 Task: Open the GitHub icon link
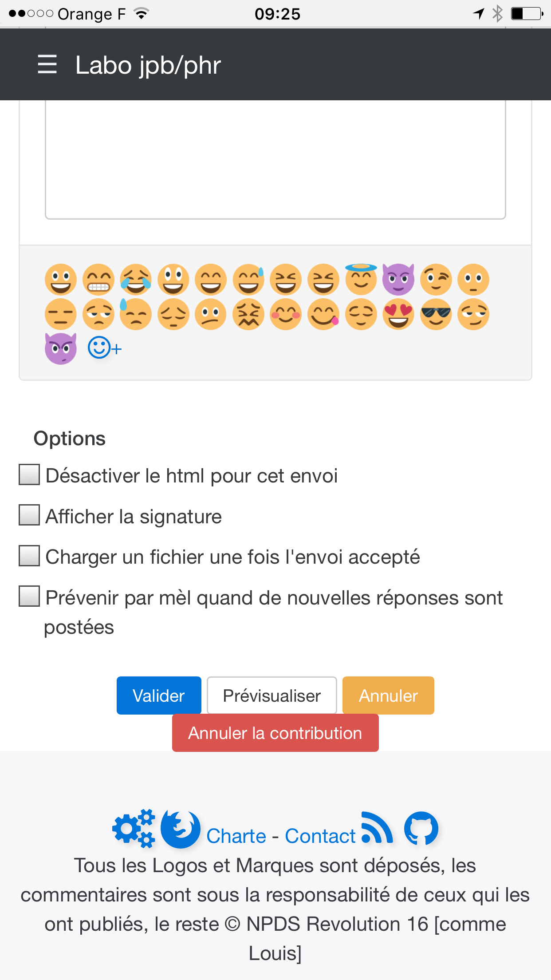tap(421, 828)
